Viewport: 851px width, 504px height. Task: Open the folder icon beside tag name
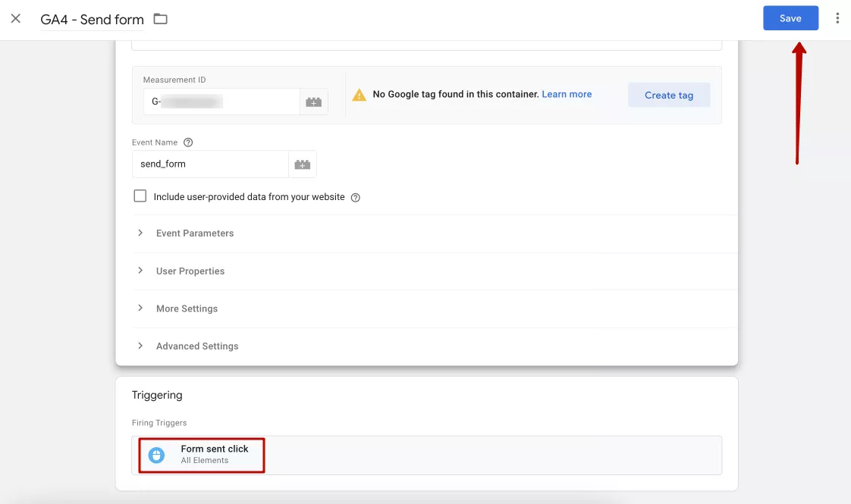160,19
